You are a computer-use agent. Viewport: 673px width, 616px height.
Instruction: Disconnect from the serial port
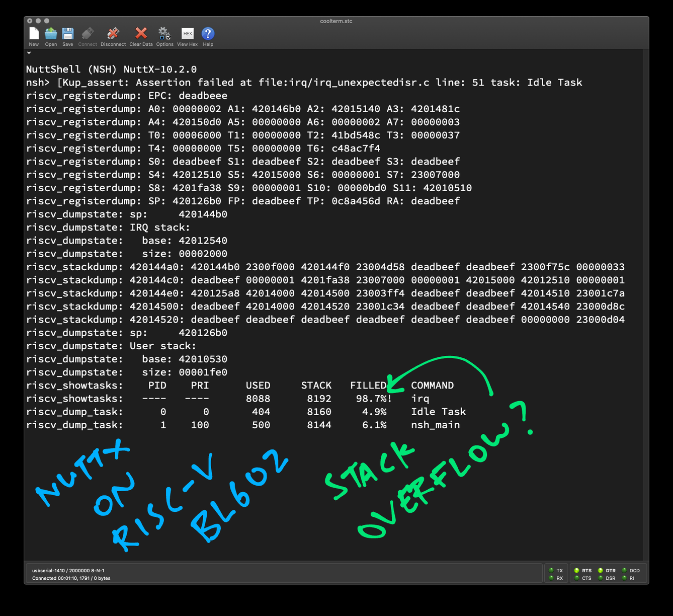113,34
